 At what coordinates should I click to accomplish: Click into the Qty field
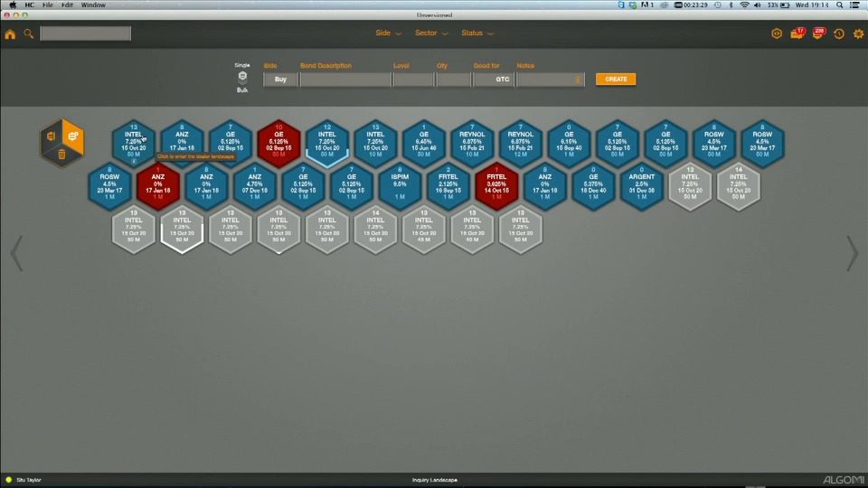pos(453,80)
